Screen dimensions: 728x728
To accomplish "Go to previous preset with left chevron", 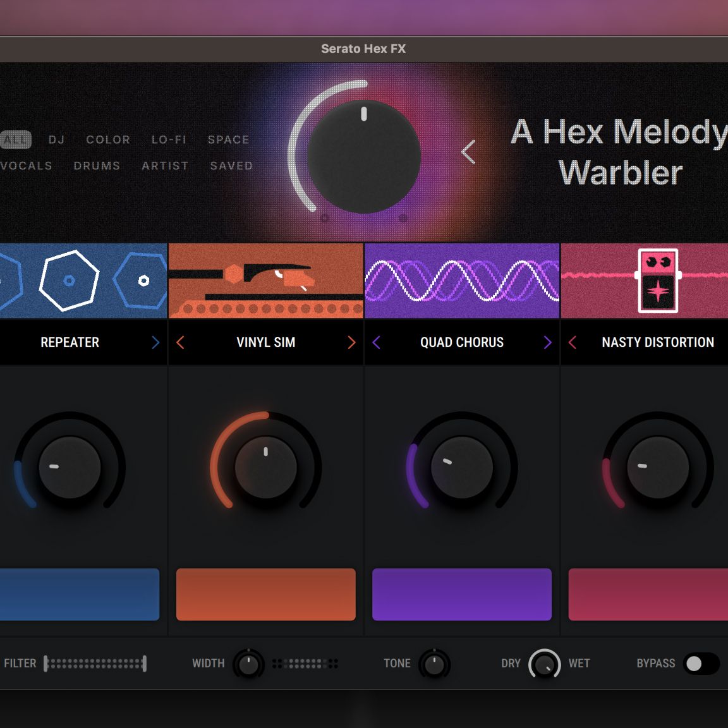I will pyautogui.click(x=468, y=152).
